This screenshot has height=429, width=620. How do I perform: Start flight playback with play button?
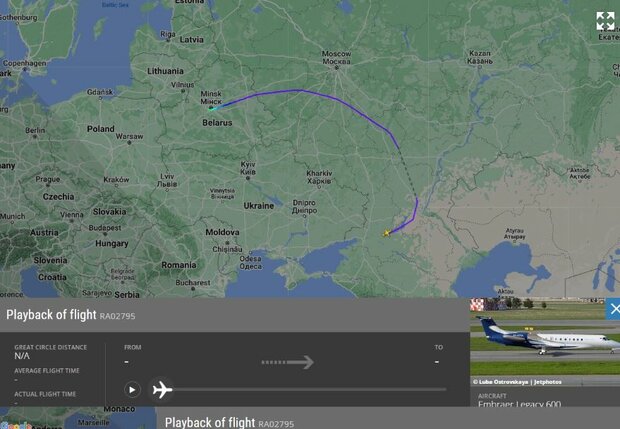click(x=132, y=389)
